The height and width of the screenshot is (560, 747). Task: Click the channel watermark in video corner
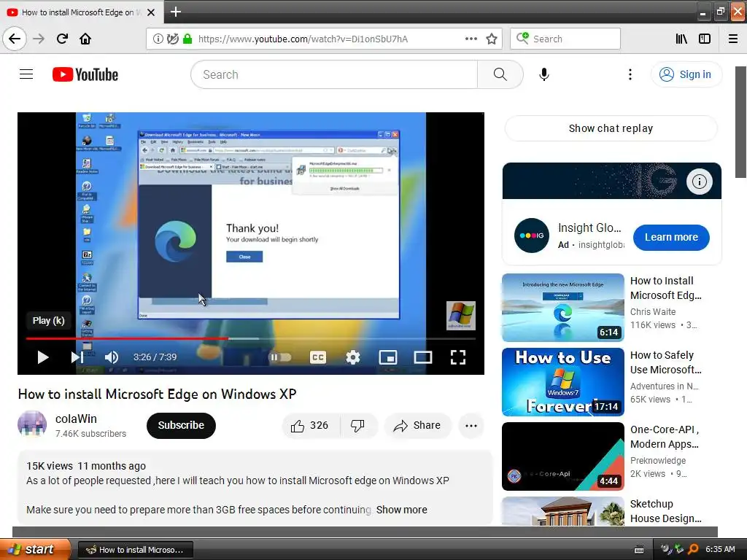[461, 316]
